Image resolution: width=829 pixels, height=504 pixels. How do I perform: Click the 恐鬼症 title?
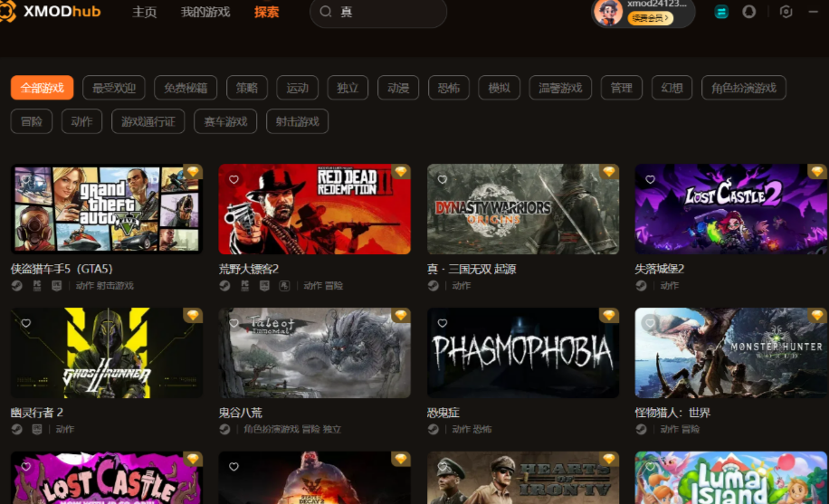pos(443,413)
